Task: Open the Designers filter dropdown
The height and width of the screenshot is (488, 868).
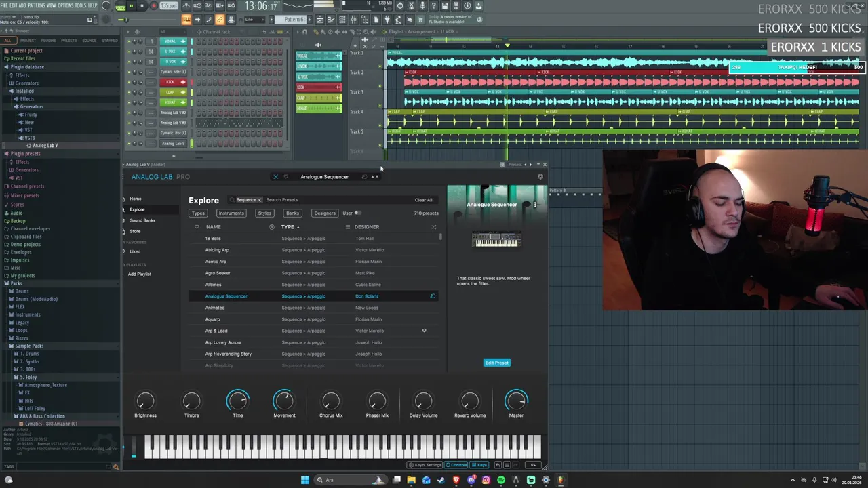Action: tap(325, 213)
